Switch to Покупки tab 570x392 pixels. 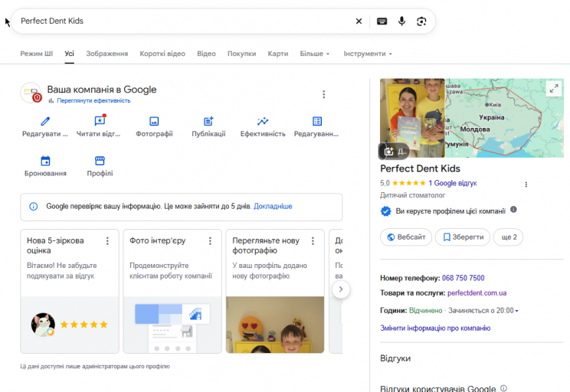pyautogui.click(x=242, y=54)
